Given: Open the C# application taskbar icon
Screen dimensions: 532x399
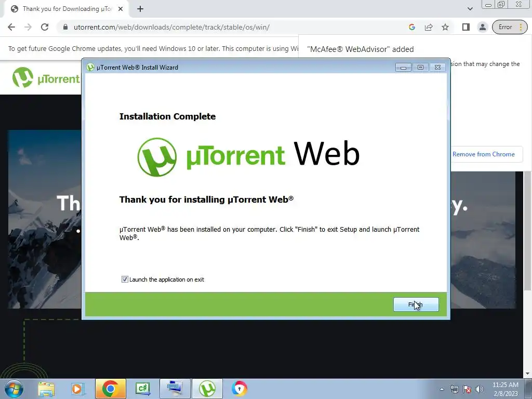Looking at the screenshot, I should click(x=143, y=389).
